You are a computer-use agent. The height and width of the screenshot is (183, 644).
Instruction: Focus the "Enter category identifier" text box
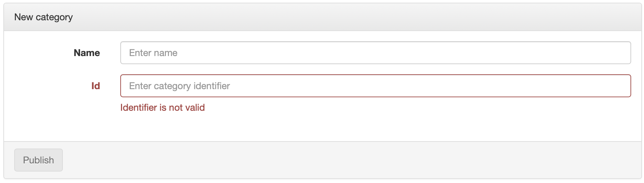375,86
